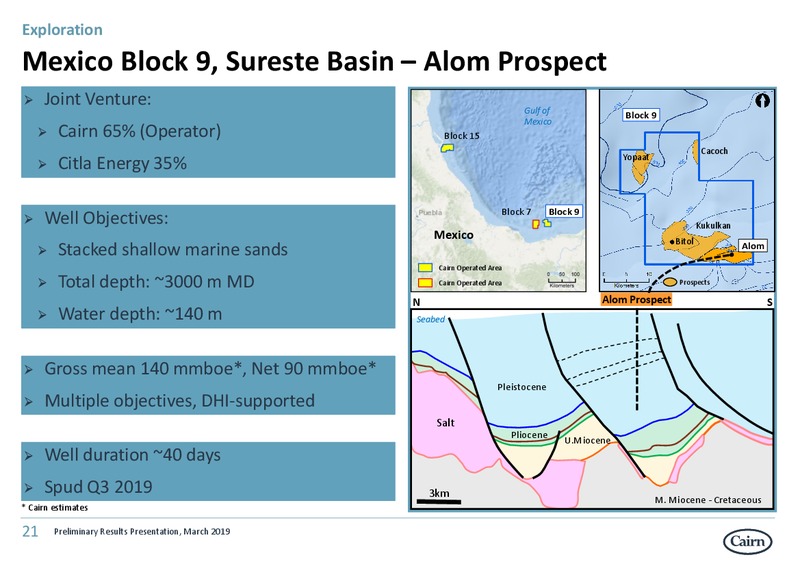Image resolution: width=800 pixels, height=566 pixels.
Task: Click the 'S' direction label on cross-section
Action: pos(769,302)
